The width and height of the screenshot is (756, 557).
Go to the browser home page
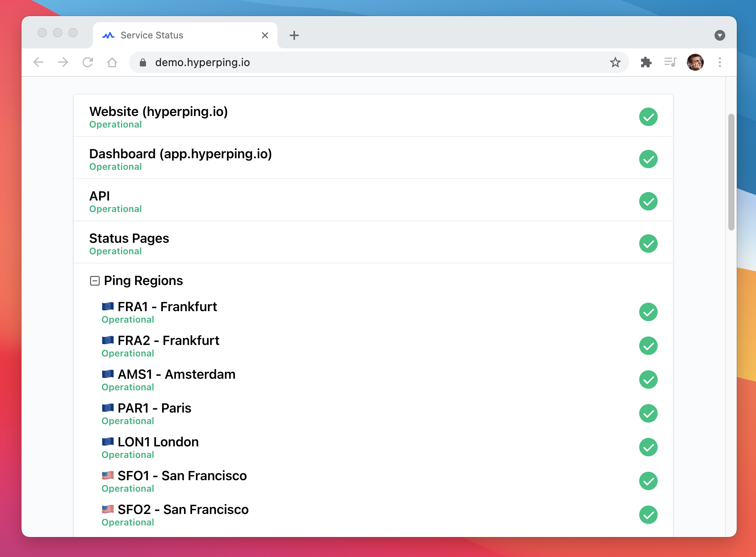[x=112, y=62]
